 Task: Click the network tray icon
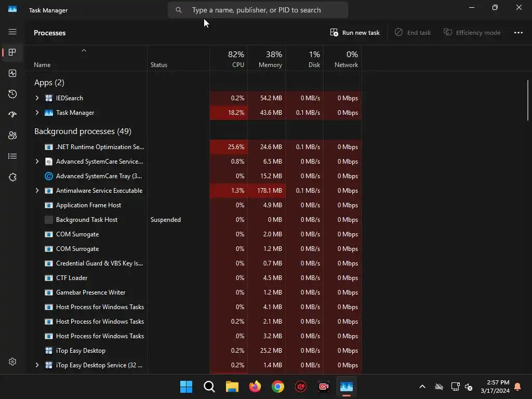click(x=455, y=387)
